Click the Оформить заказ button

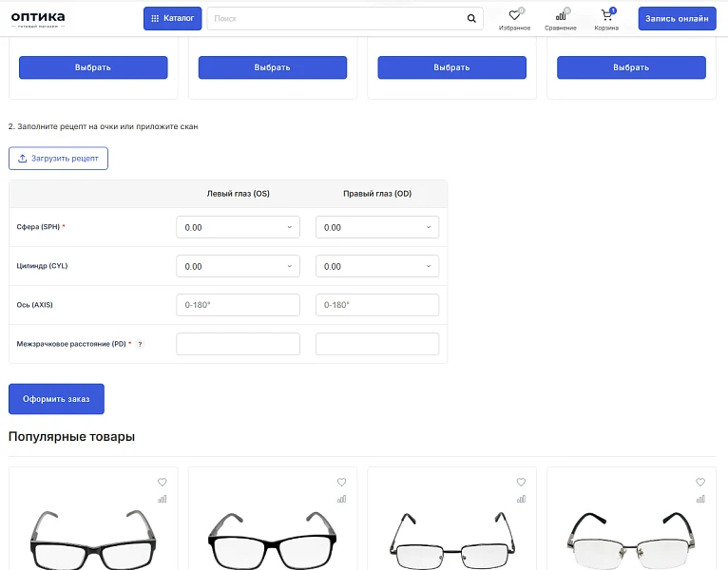(x=56, y=399)
